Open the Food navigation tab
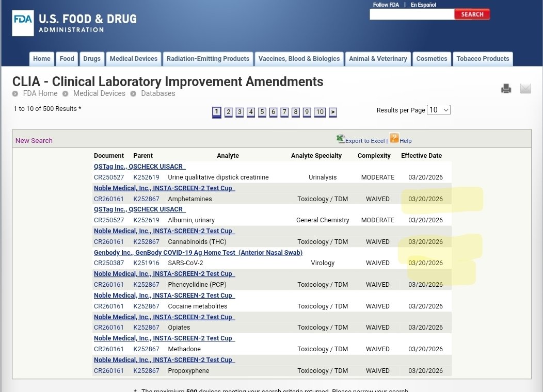Image resolution: width=543 pixels, height=392 pixels. 67,58
